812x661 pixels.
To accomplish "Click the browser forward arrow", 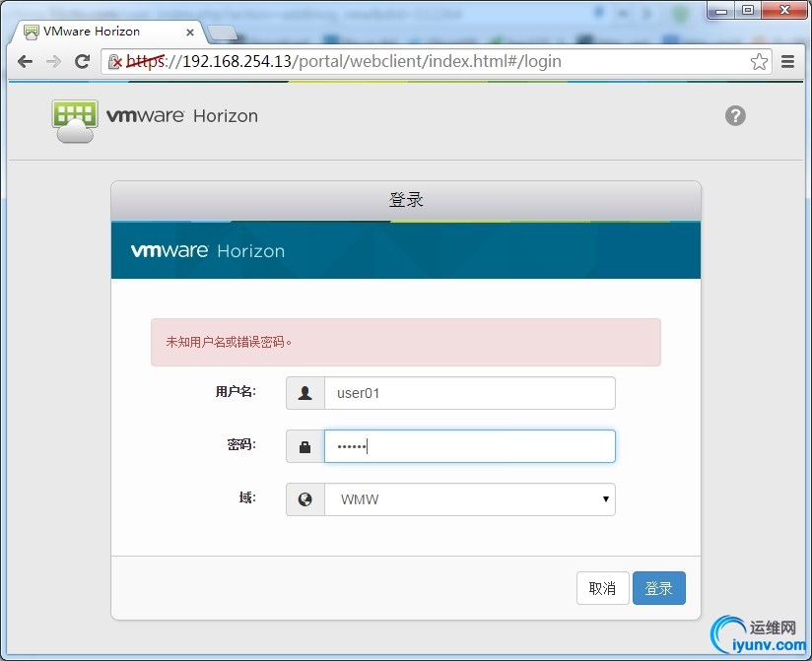I will (x=53, y=62).
